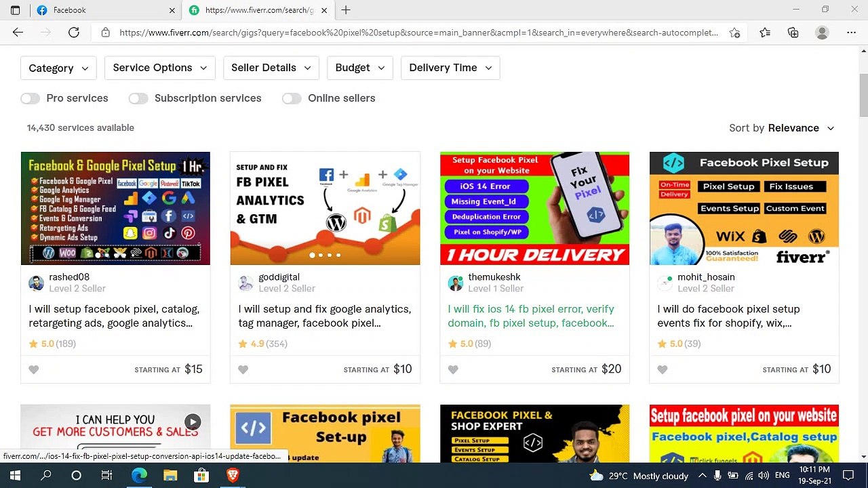Open Task View on taskbar
This screenshot has width=868, height=488.
pos(106,476)
